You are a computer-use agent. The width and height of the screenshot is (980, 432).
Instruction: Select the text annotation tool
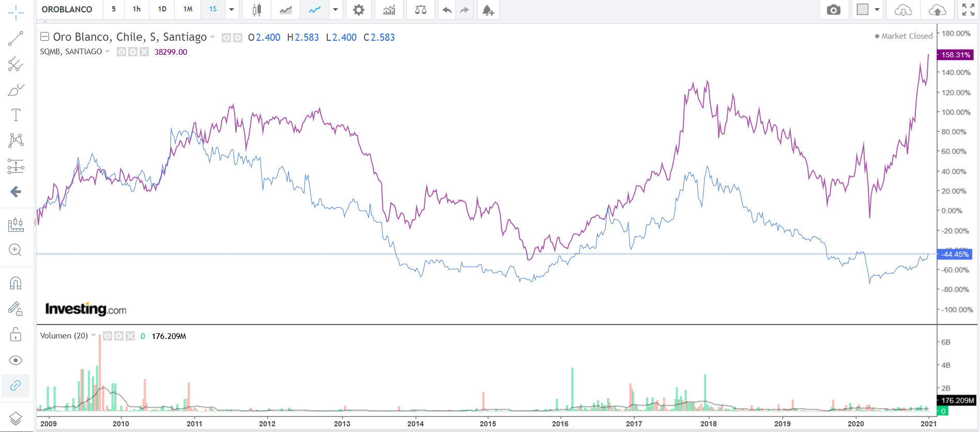[x=16, y=115]
